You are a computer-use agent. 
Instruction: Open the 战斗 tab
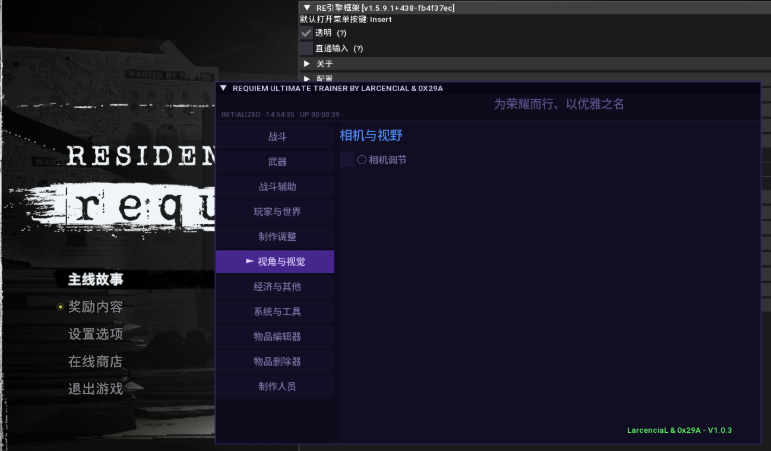275,137
